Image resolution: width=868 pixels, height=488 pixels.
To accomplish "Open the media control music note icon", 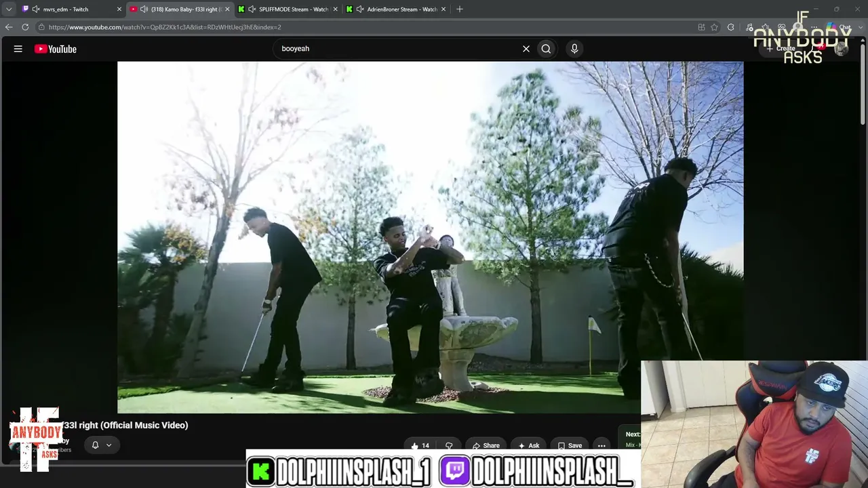I will 749,27.
